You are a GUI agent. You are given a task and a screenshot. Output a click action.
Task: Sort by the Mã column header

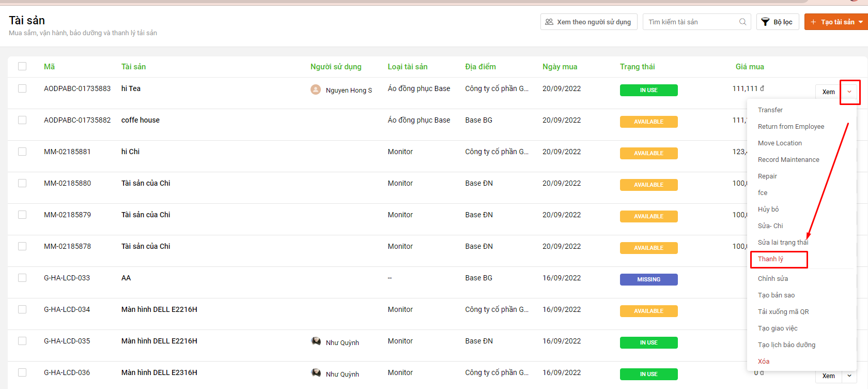click(49, 67)
